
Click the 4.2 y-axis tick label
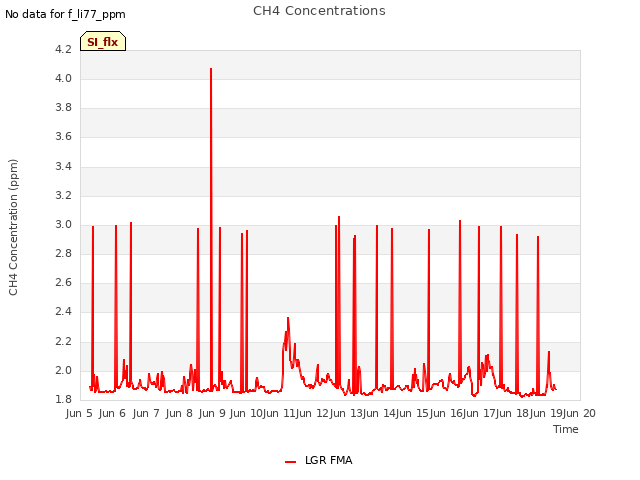point(63,49)
